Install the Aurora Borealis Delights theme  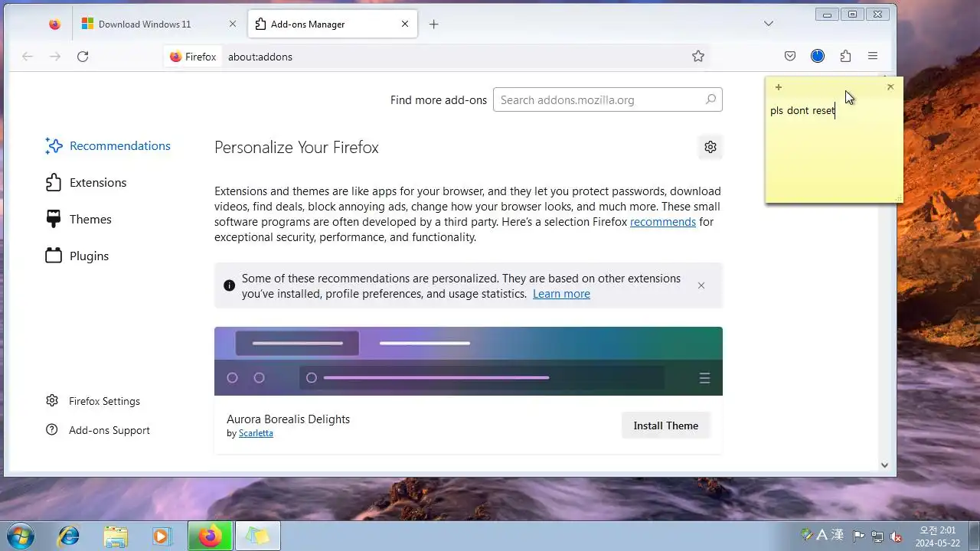click(x=666, y=425)
